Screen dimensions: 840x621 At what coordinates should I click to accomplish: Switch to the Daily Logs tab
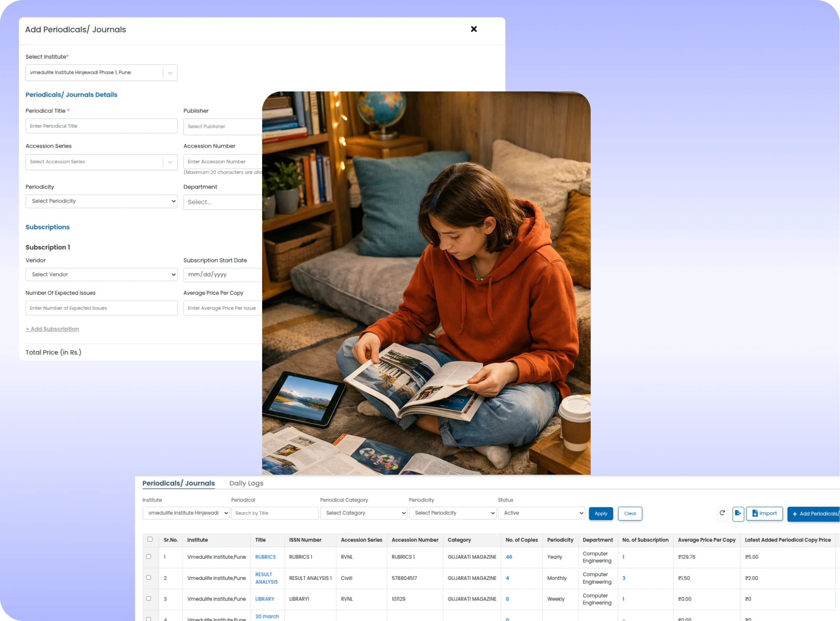click(x=246, y=484)
